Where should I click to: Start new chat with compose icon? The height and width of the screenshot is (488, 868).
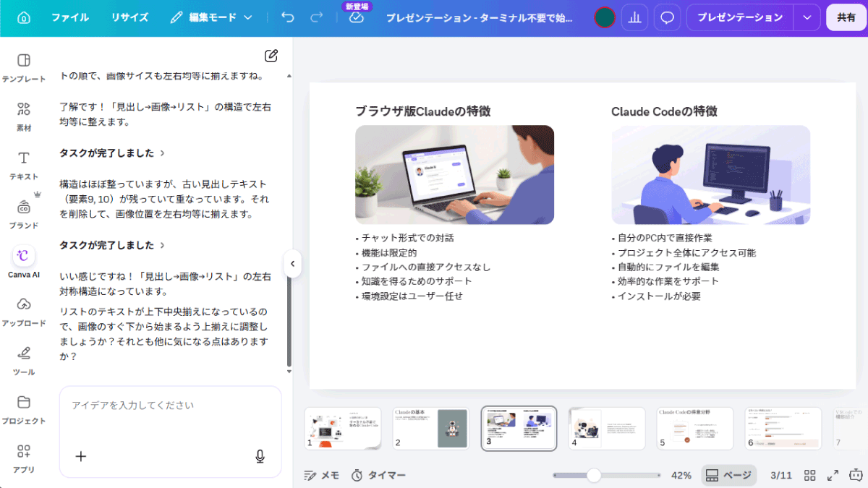tap(271, 55)
